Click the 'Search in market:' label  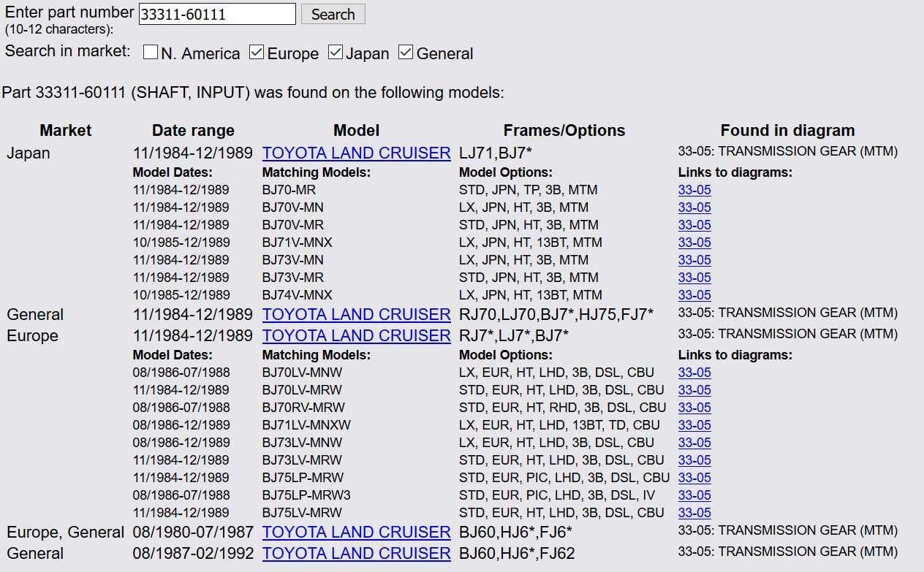(68, 51)
